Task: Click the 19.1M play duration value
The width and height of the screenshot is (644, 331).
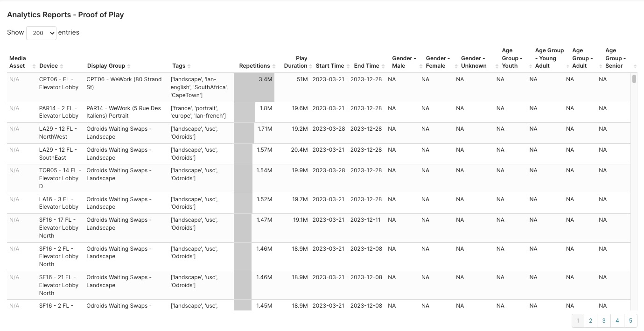Action: [x=301, y=220]
